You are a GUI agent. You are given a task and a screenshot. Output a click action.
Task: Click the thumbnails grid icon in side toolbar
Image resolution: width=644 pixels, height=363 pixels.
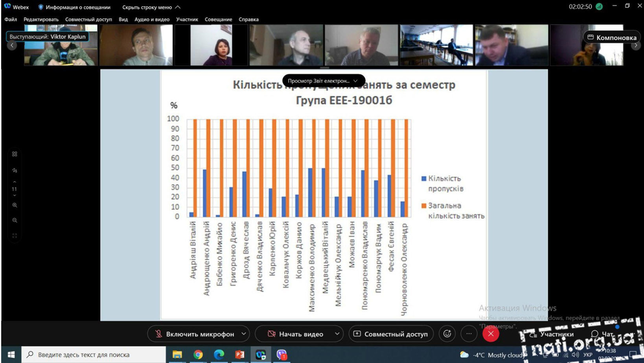15,154
